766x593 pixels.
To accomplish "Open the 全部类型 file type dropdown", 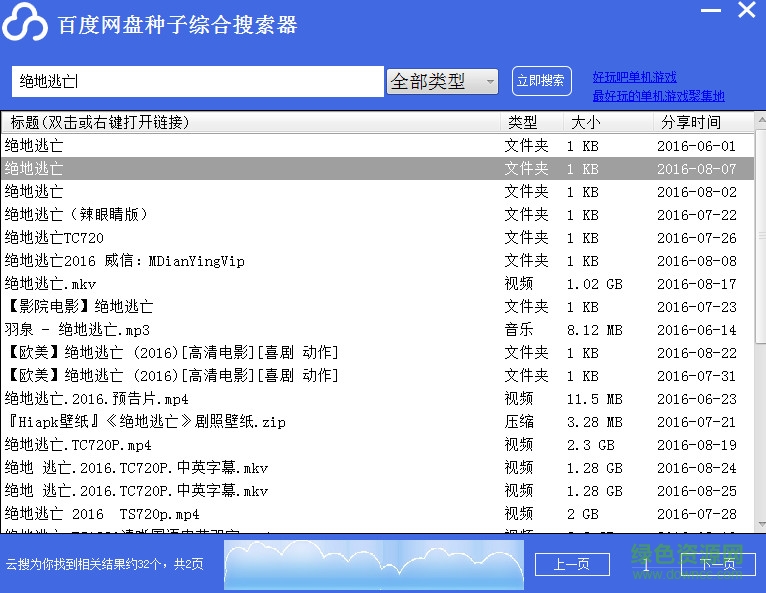I will pos(442,82).
